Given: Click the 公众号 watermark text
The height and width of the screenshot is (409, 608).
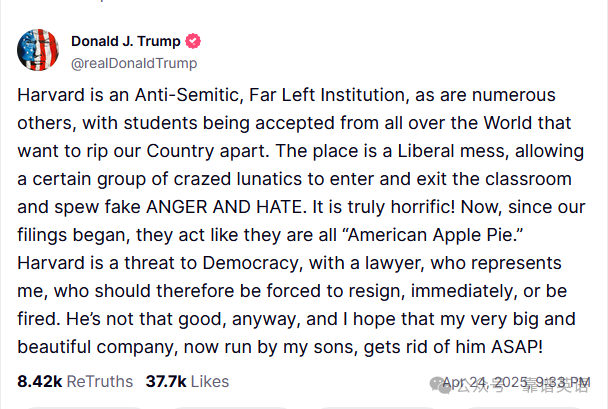Looking at the screenshot, I should tap(480, 386).
